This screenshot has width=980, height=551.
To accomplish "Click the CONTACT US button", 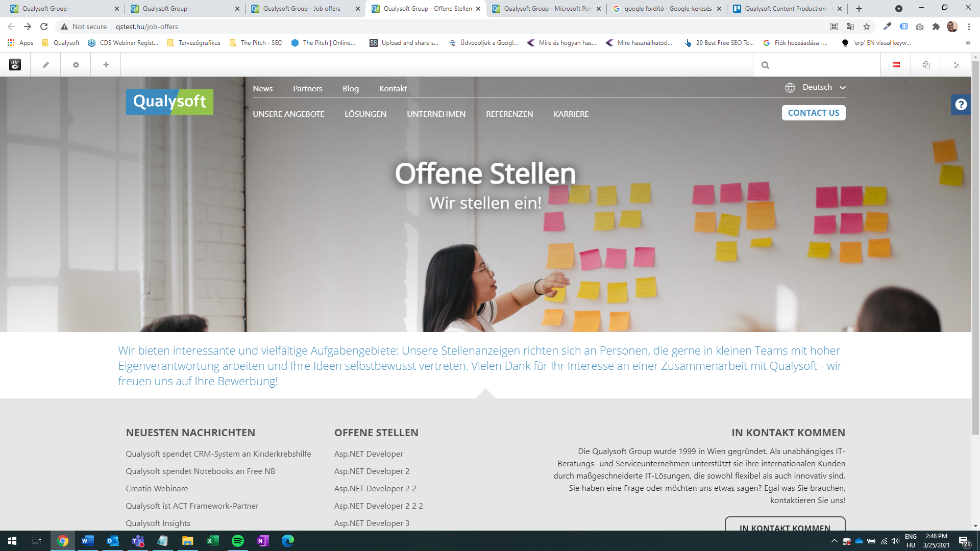I will [x=813, y=113].
